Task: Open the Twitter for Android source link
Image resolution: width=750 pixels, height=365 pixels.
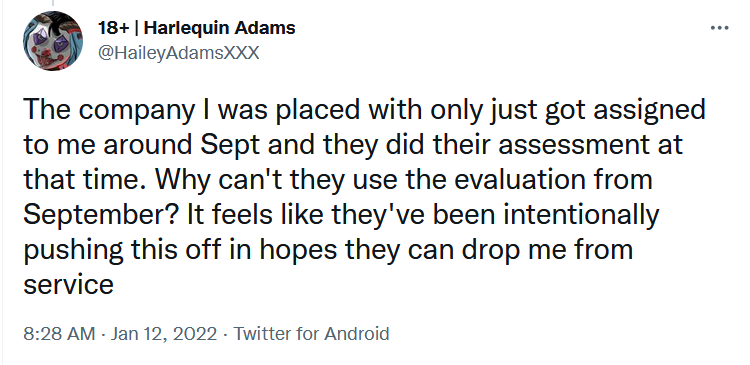Action: 311,333
